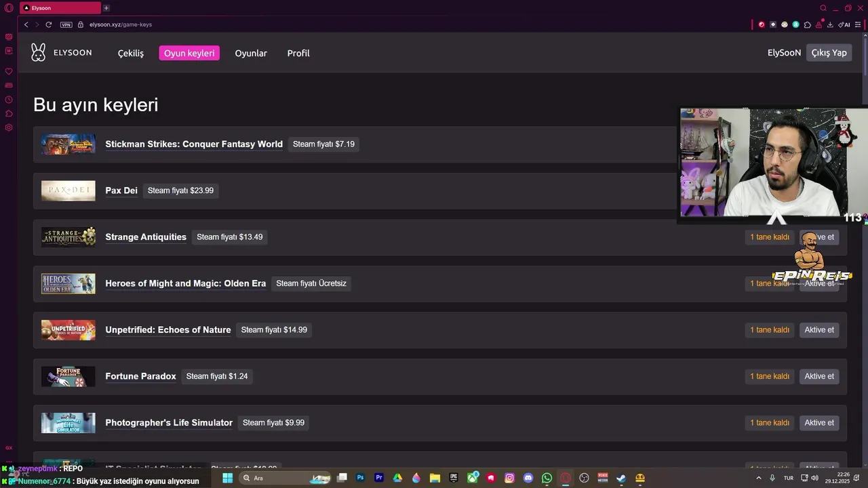Open Premiere Pro from the taskbar

pyautogui.click(x=379, y=478)
